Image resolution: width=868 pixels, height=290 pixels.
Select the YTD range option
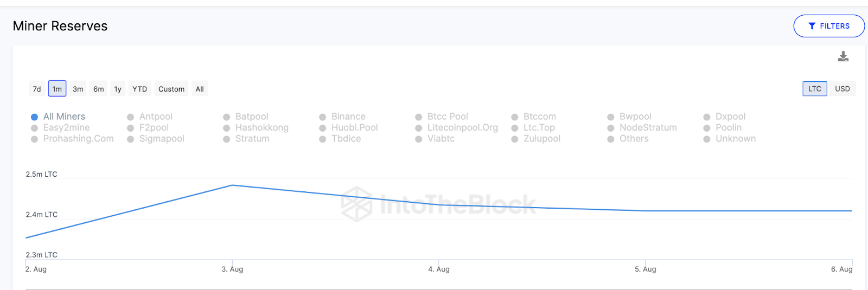139,89
